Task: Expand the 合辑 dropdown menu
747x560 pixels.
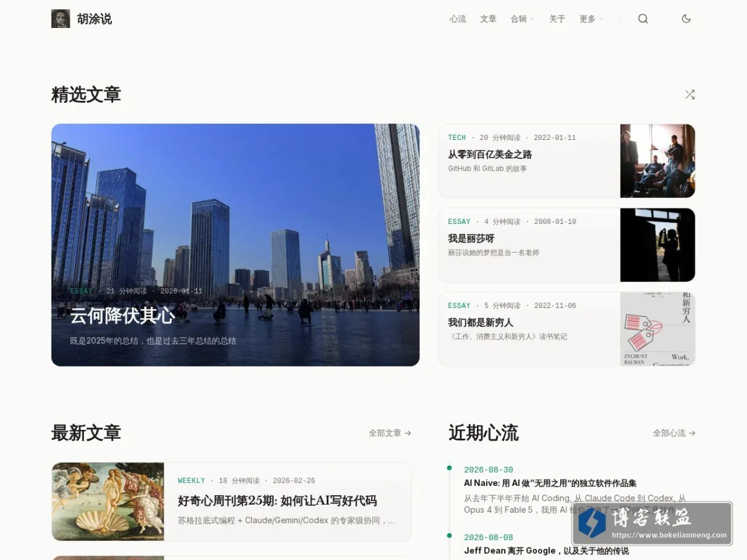Action: click(522, 19)
